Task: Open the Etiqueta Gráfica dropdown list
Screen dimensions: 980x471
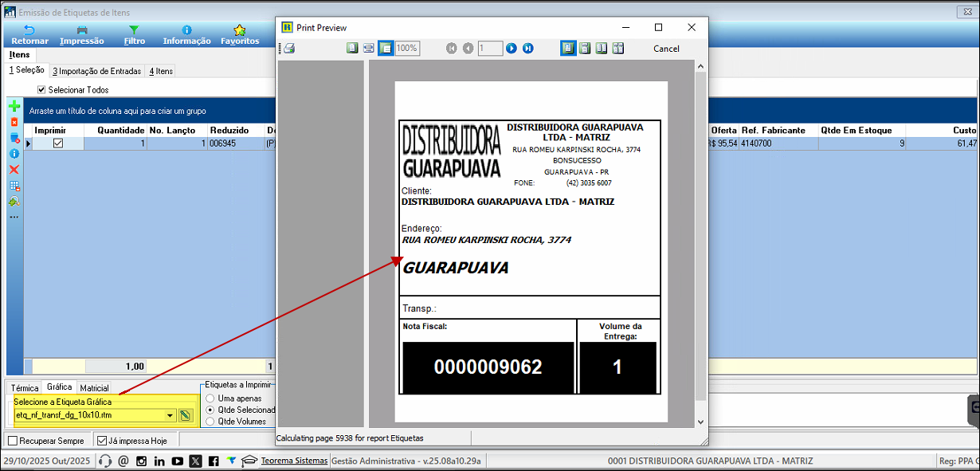Action: pos(170,415)
